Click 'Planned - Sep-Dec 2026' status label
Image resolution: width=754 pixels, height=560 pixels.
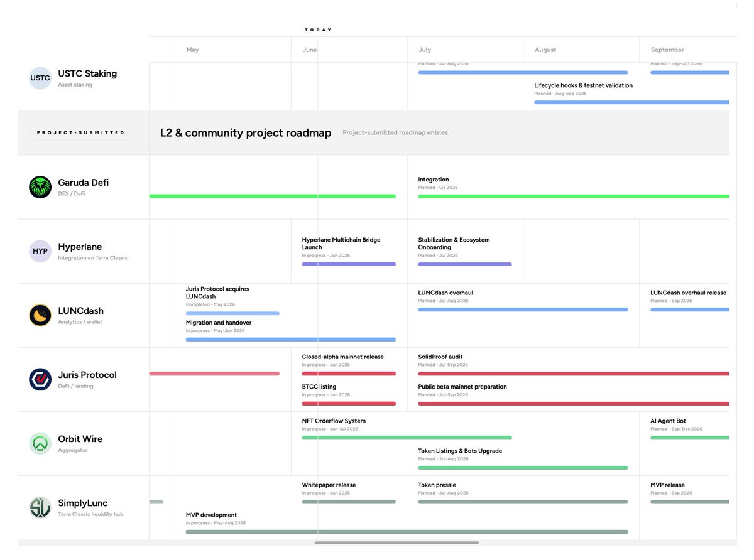pos(677,429)
